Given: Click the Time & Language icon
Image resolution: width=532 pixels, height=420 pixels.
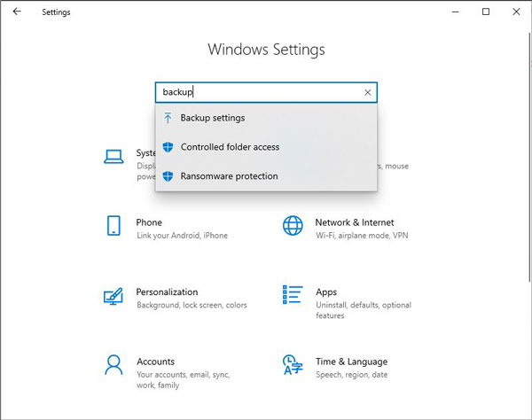Looking at the screenshot, I should pos(293,365).
